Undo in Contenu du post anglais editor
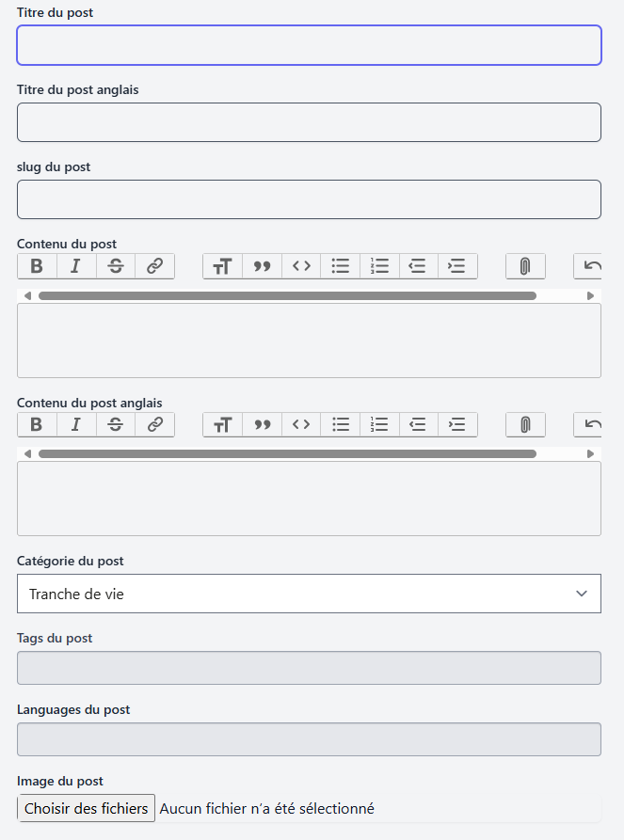624x840 pixels. pos(591,424)
